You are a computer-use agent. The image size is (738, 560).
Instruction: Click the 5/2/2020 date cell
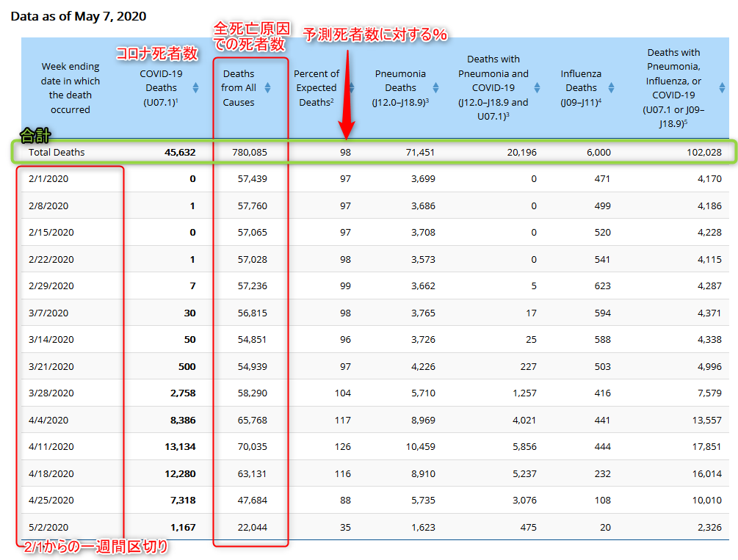[x=48, y=526]
